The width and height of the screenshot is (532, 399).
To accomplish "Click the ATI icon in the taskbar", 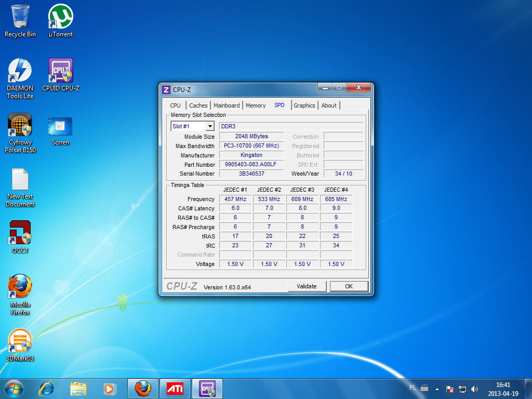I will [175, 388].
